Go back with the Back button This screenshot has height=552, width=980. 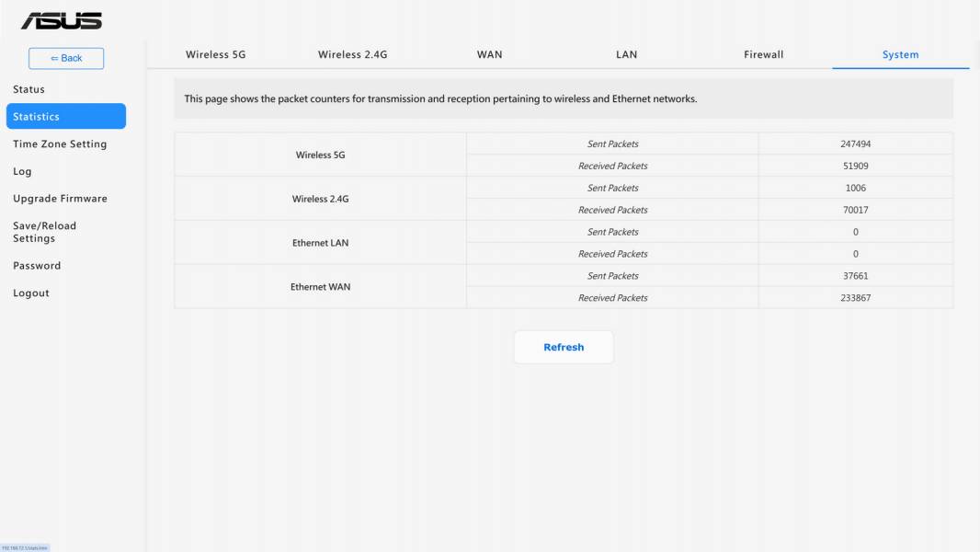click(x=66, y=58)
